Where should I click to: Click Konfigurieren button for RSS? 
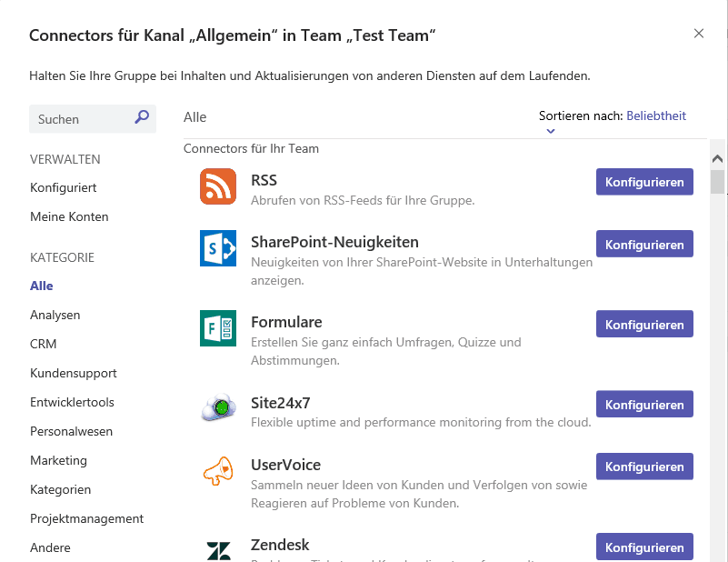tap(644, 182)
